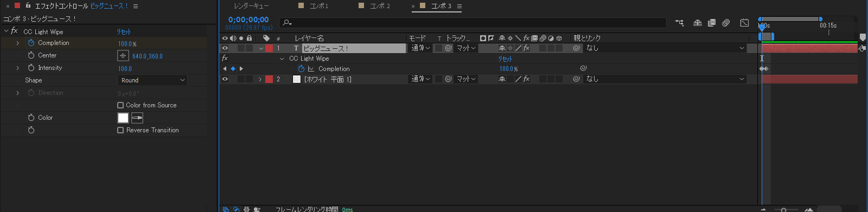Expand the Completion property in Effect Controls
Screen dimensions: 868x212
(x=17, y=43)
